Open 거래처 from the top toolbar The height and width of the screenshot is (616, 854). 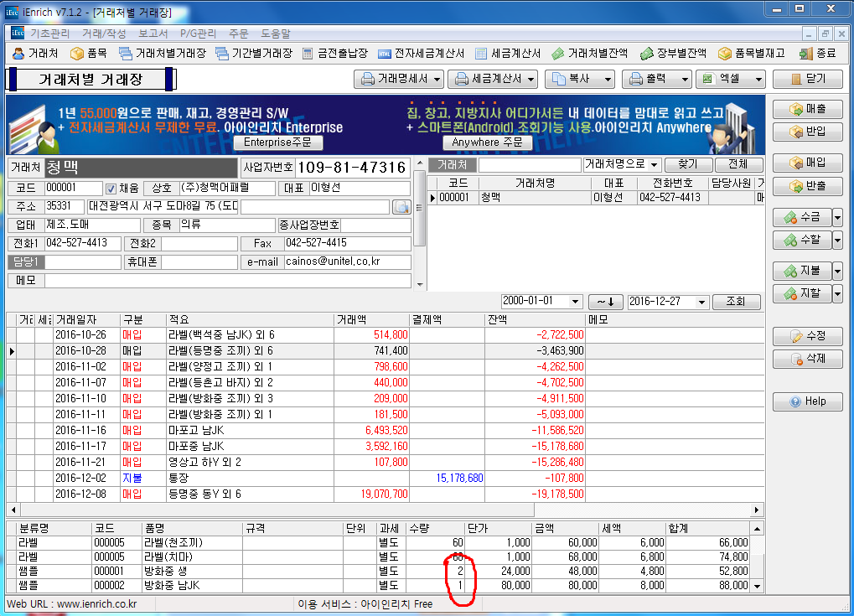36,53
